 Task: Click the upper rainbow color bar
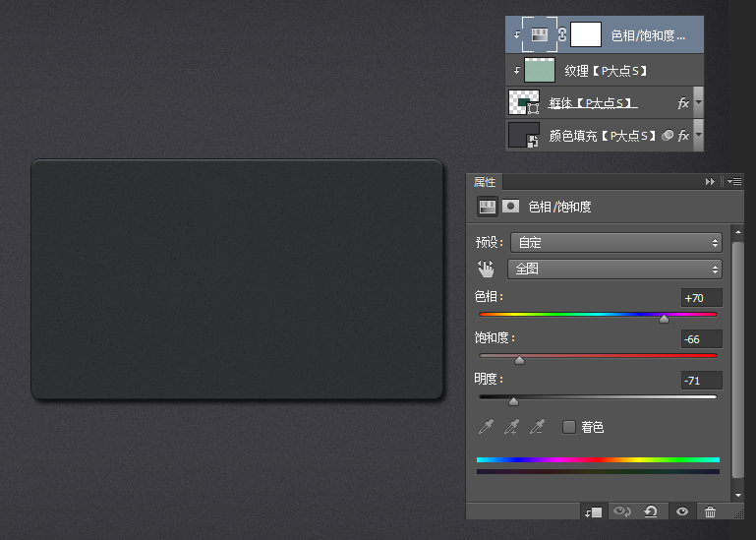pyautogui.click(x=598, y=460)
